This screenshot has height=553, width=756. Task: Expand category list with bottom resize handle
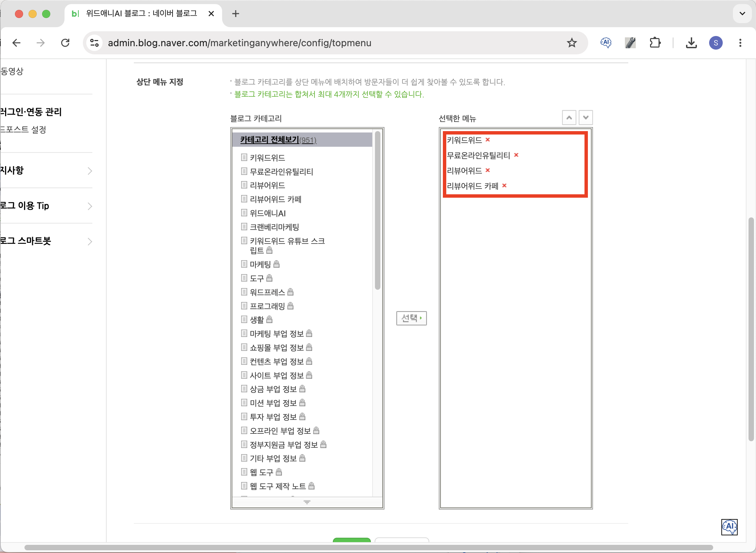(x=307, y=502)
